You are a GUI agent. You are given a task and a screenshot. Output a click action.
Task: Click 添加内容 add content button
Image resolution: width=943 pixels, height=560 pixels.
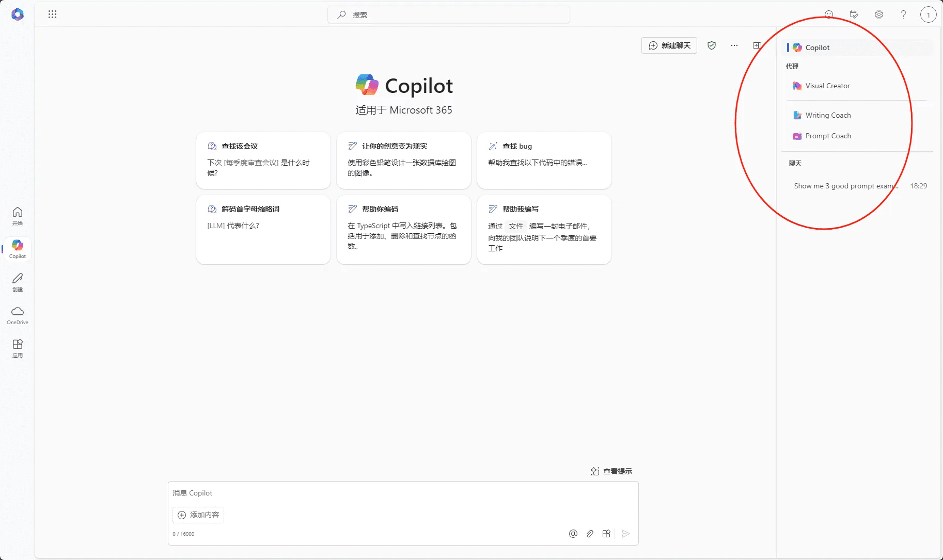click(198, 515)
